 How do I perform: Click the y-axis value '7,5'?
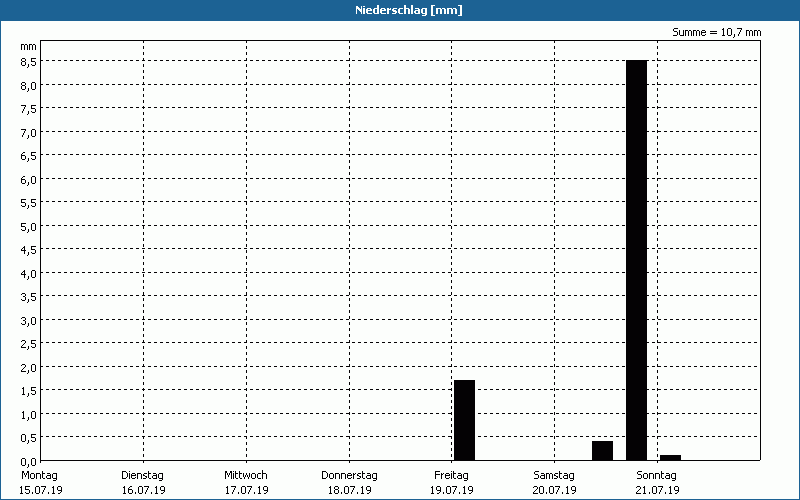pos(29,109)
